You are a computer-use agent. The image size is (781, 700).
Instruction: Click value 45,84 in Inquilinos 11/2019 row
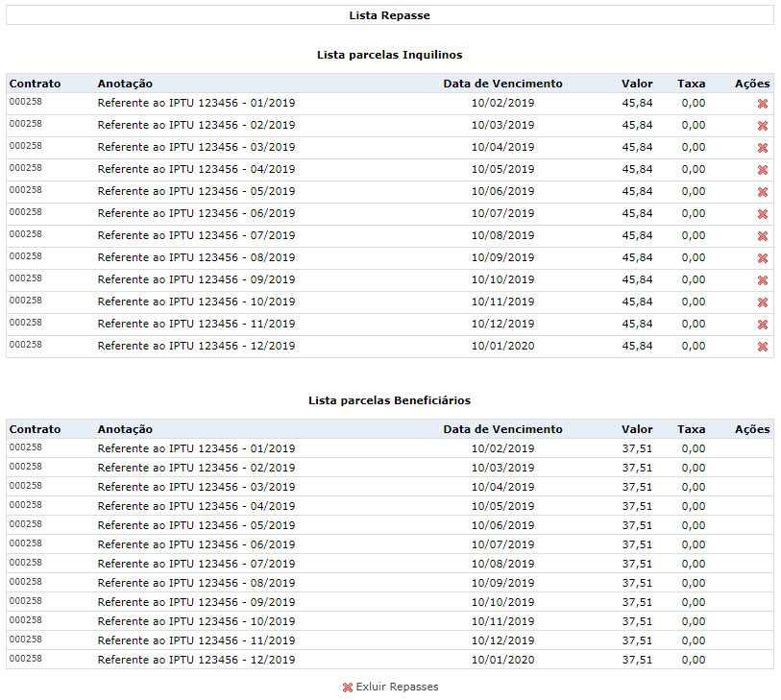(x=637, y=324)
